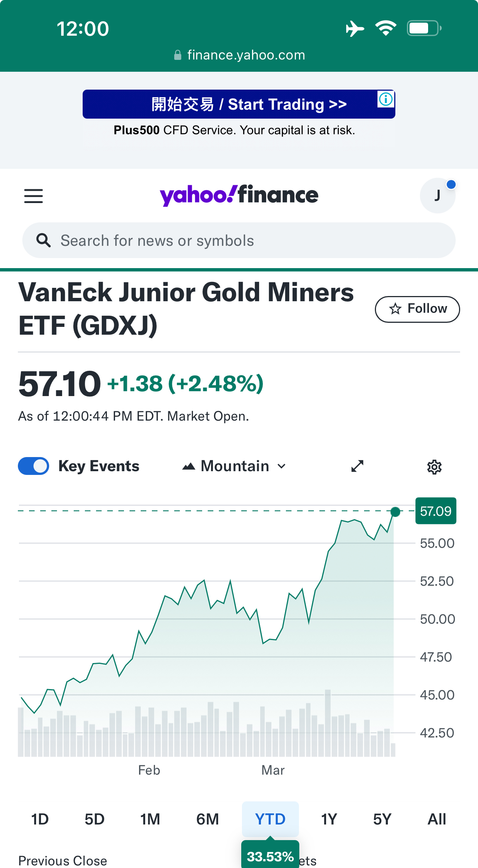Image resolution: width=478 pixels, height=868 pixels.
Task: Select the 1M time range
Action: tap(150, 819)
